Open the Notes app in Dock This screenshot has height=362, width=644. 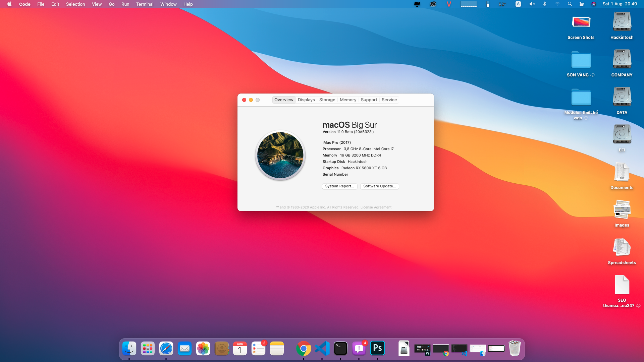click(x=277, y=349)
